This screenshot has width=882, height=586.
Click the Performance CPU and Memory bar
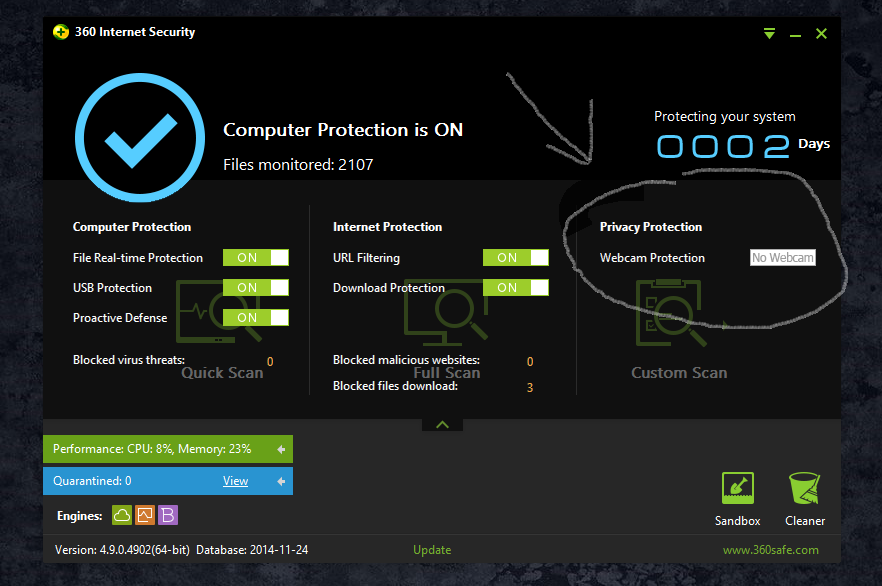pos(168,449)
